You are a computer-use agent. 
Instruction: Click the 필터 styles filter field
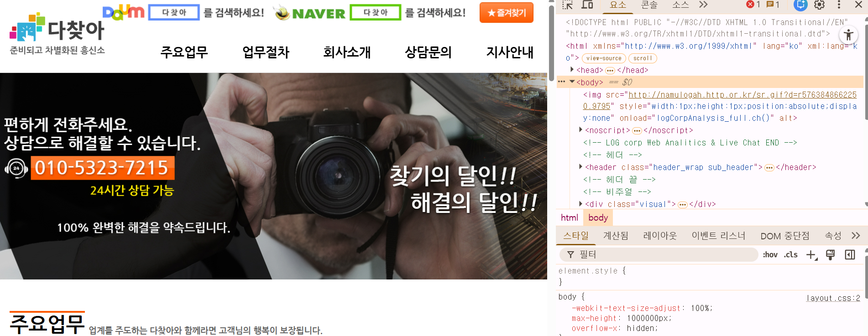(662, 254)
